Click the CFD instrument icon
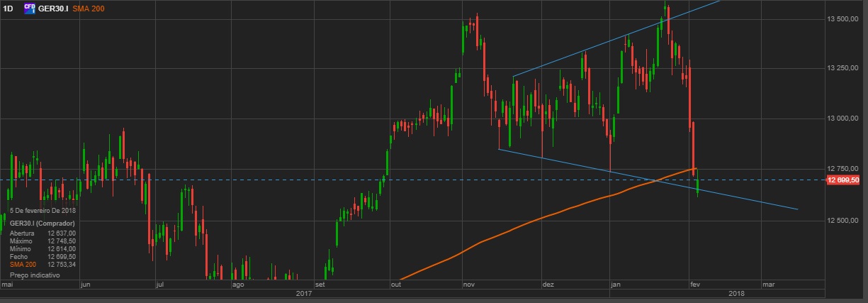The height and width of the screenshot is (303, 868). [30, 8]
